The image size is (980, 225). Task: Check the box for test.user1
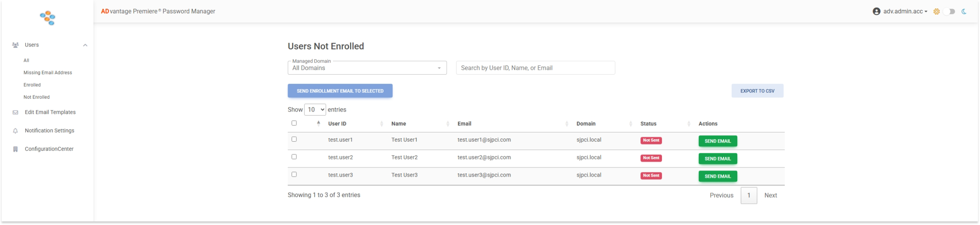(x=294, y=139)
